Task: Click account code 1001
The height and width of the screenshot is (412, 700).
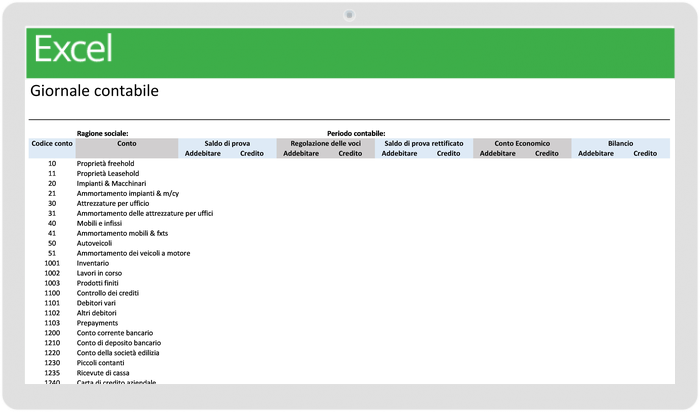Action: (52, 263)
